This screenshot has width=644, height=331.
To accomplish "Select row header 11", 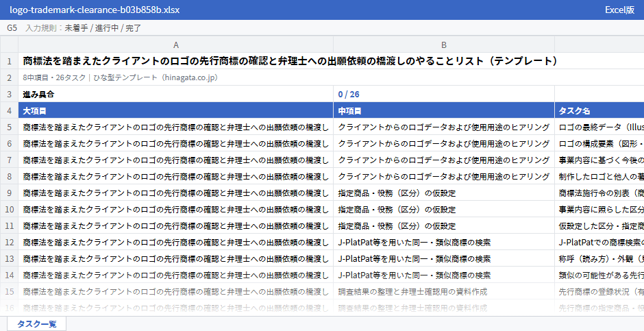I will click(x=9, y=225).
